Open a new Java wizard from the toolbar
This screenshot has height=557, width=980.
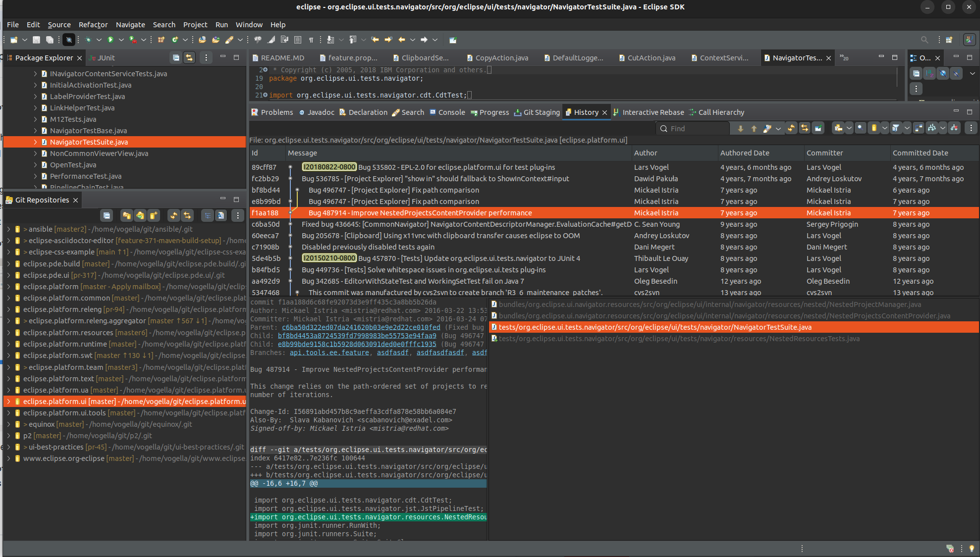point(13,40)
